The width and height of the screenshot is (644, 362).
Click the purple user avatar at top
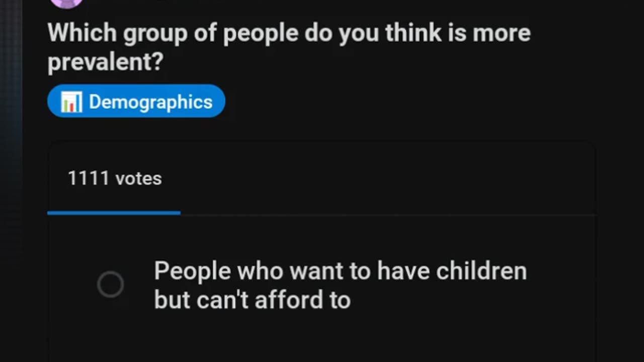tap(66, 3)
